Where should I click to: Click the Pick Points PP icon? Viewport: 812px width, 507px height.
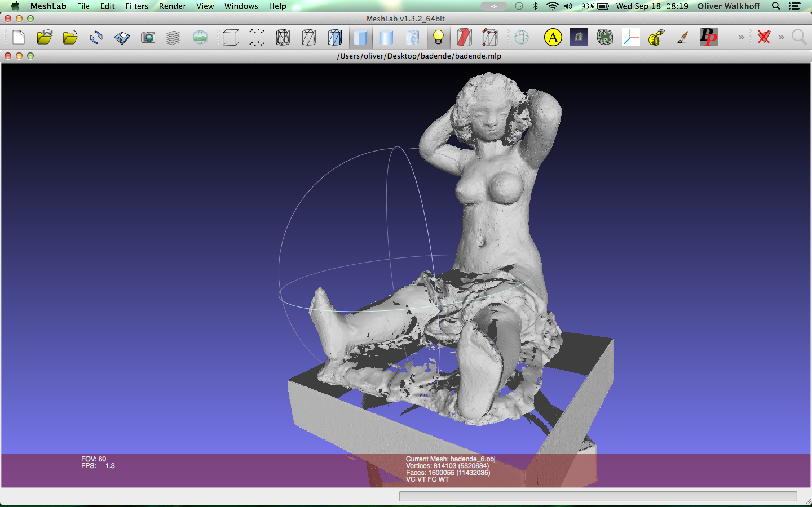708,37
